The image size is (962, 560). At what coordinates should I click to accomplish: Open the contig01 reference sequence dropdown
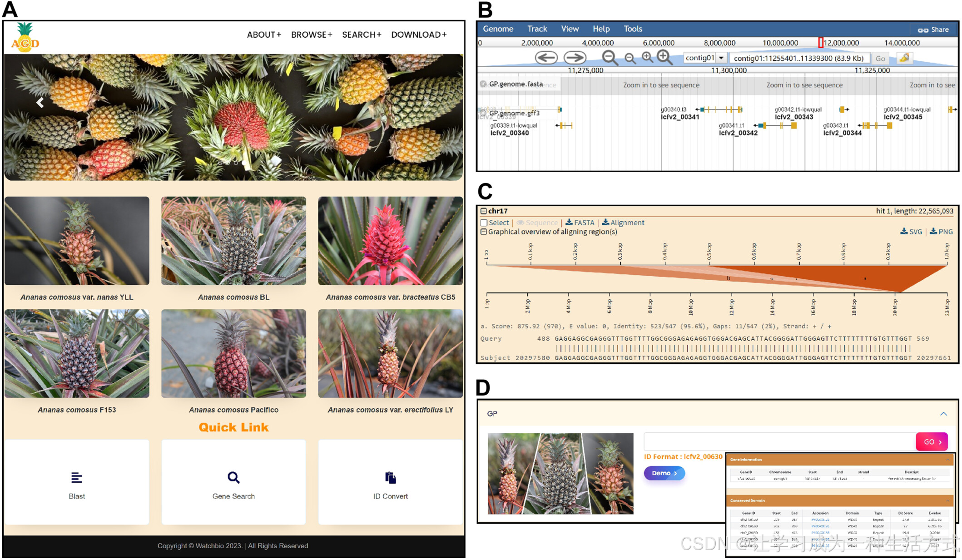pos(721,58)
